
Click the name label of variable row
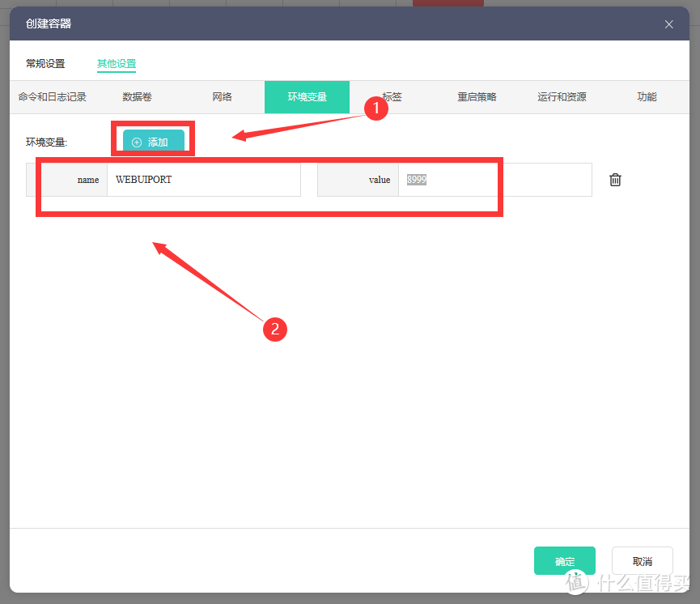pos(88,180)
